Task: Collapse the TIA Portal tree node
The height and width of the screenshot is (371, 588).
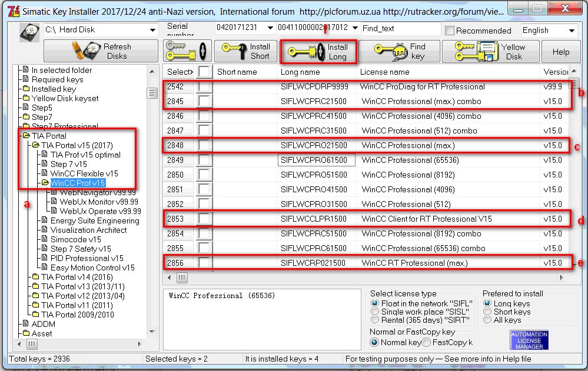Action: tap(26, 136)
